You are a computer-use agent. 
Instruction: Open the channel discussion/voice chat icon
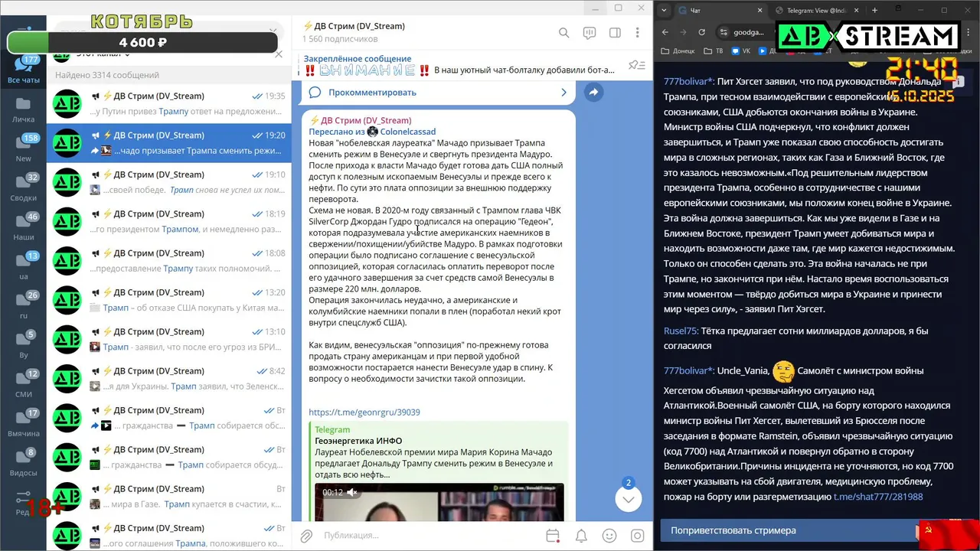[589, 33]
